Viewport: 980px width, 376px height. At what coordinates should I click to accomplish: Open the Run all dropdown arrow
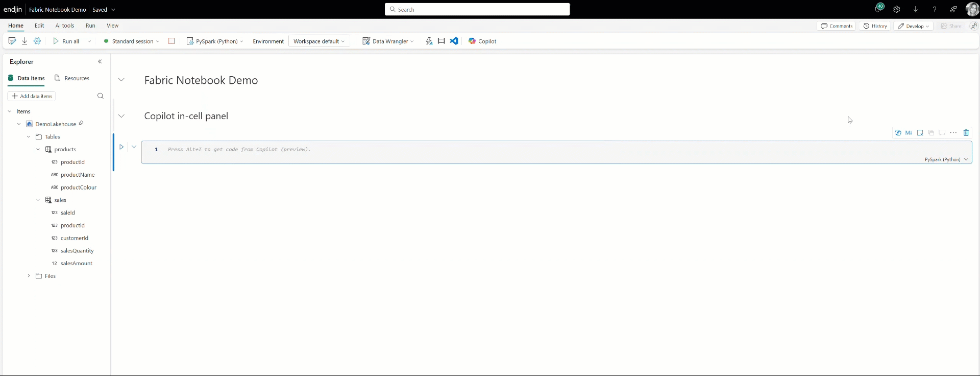(89, 41)
